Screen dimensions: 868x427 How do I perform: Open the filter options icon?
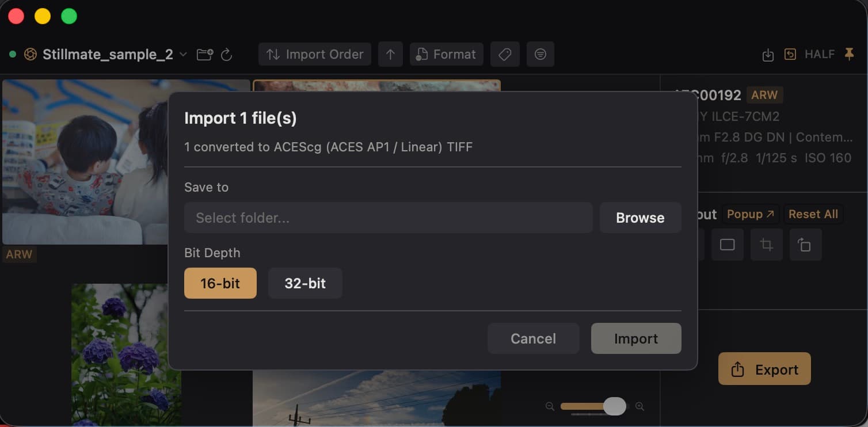[540, 54]
